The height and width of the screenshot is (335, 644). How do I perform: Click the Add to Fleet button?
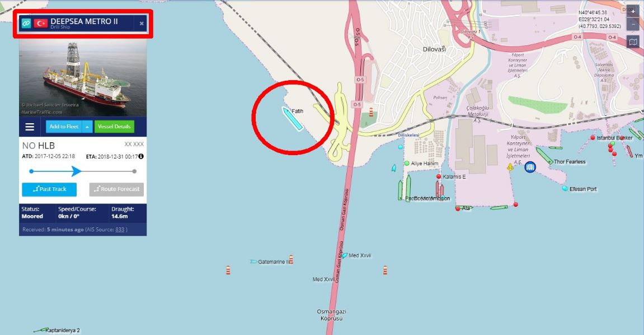64,127
